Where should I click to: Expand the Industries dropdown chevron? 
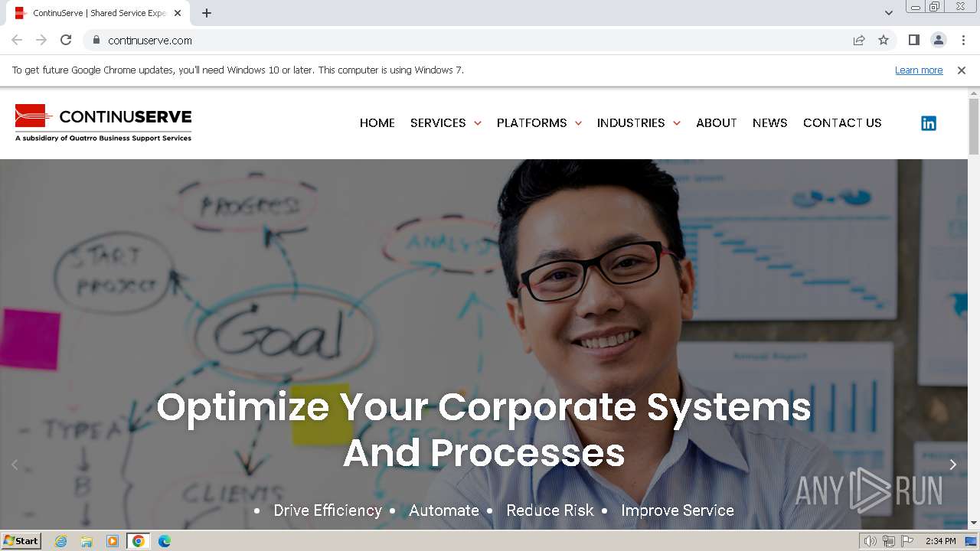(676, 123)
